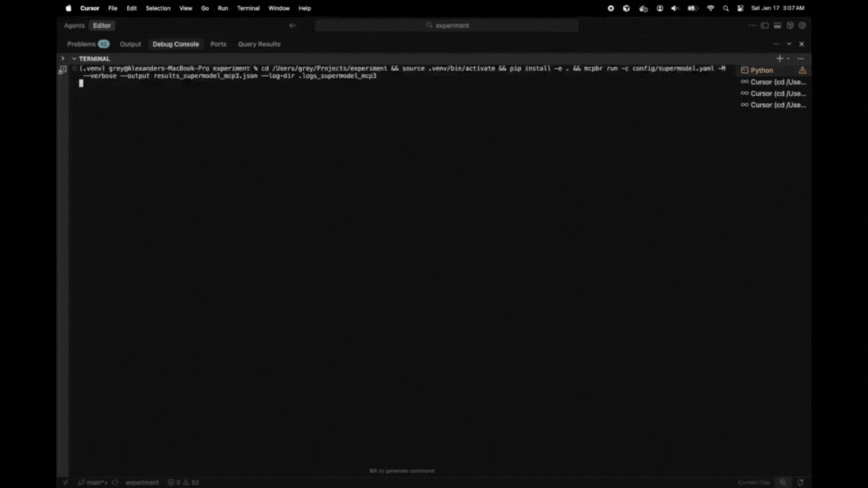Viewport: 868px width, 488px height.
Task: Click the experiment search bar
Action: [x=447, y=26]
